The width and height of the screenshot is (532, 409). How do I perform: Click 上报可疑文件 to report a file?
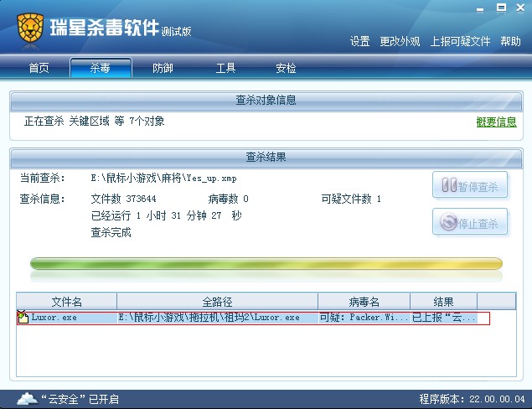pyautogui.click(x=460, y=41)
